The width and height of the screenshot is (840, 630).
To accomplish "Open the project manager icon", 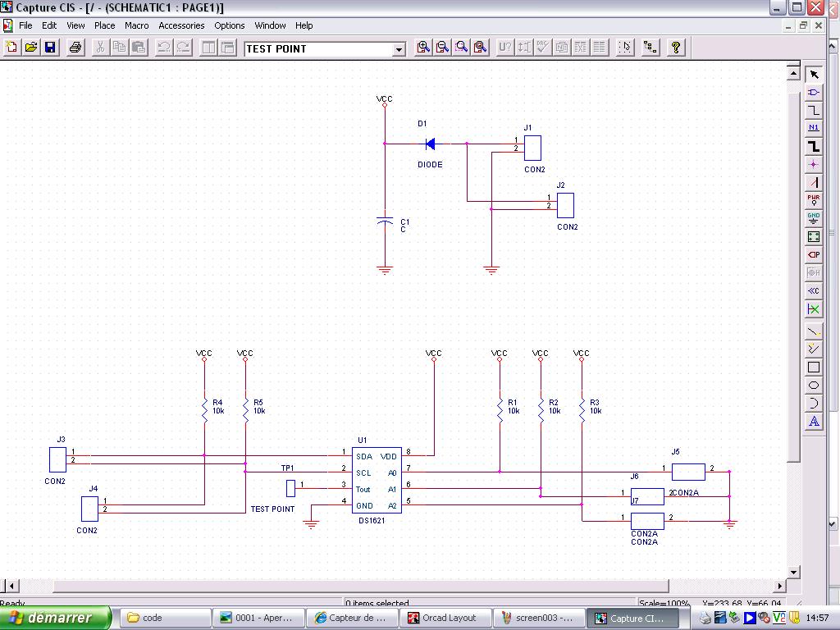I will [x=651, y=48].
